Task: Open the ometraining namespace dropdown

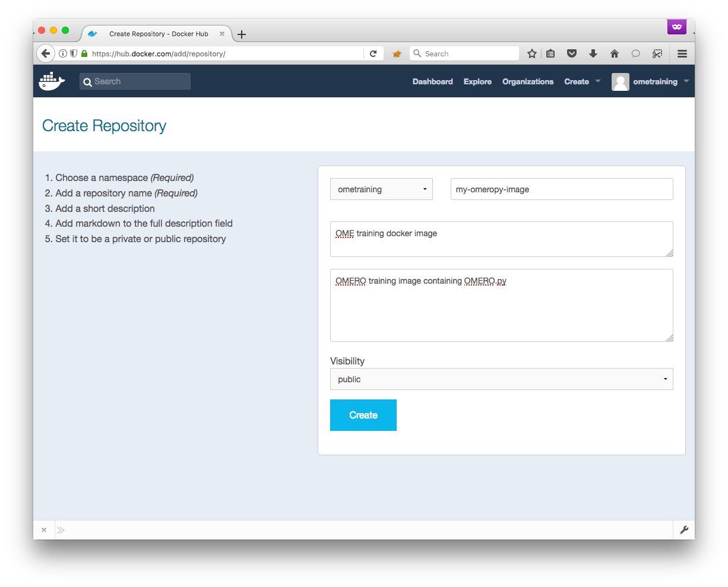Action: [381, 189]
